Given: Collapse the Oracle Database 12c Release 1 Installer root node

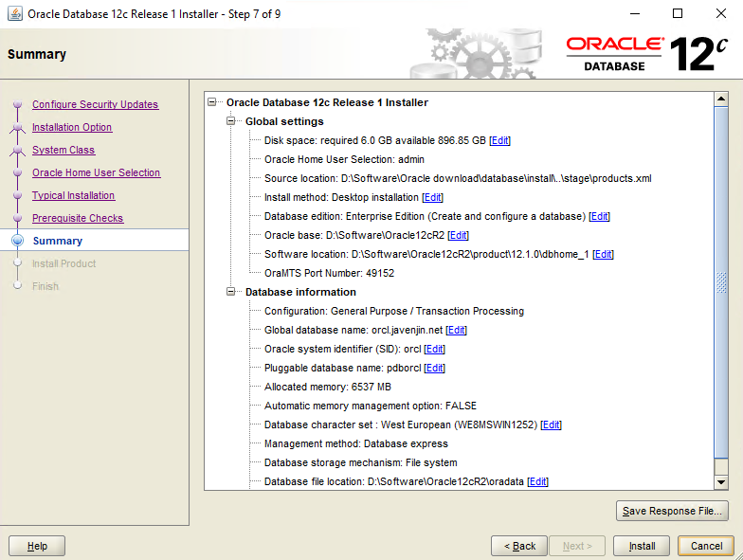Looking at the screenshot, I should coord(212,102).
